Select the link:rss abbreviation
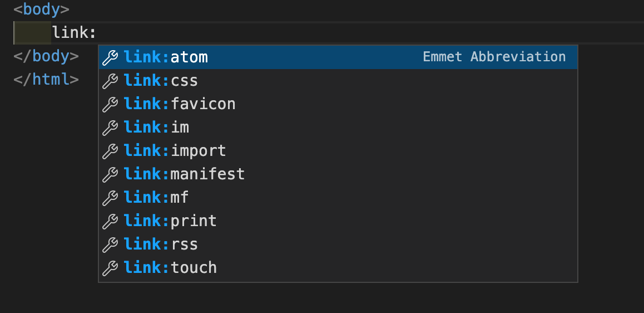The height and width of the screenshot is (313, 644). click(x=161, y=244)
